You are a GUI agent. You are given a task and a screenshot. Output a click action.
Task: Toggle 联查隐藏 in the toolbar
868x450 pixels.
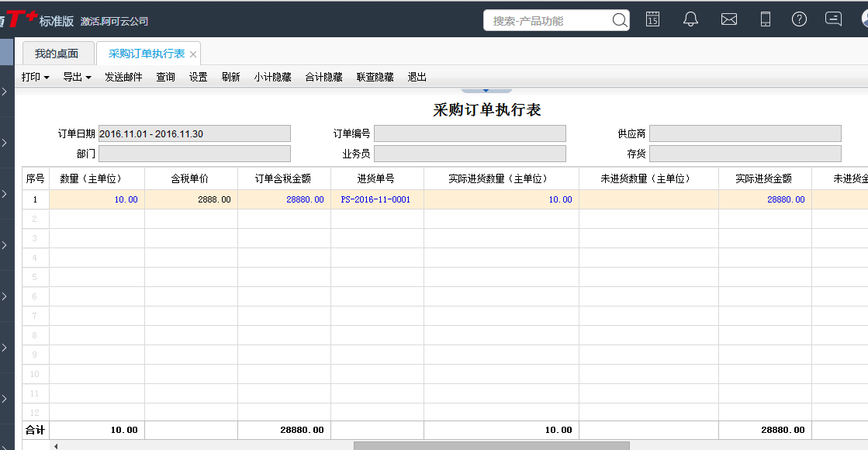coord(374,77)
